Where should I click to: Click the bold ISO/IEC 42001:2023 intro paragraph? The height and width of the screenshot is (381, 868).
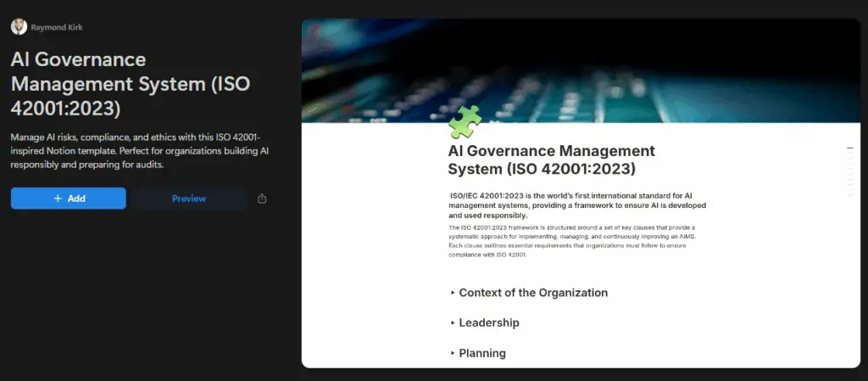point(576,205)
